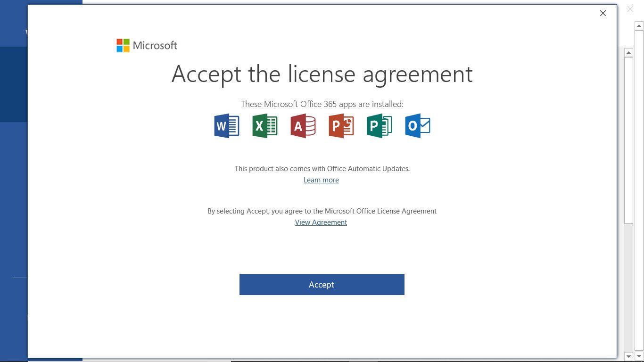
Task: Select the Outlook mail icon
Action: 417,125
